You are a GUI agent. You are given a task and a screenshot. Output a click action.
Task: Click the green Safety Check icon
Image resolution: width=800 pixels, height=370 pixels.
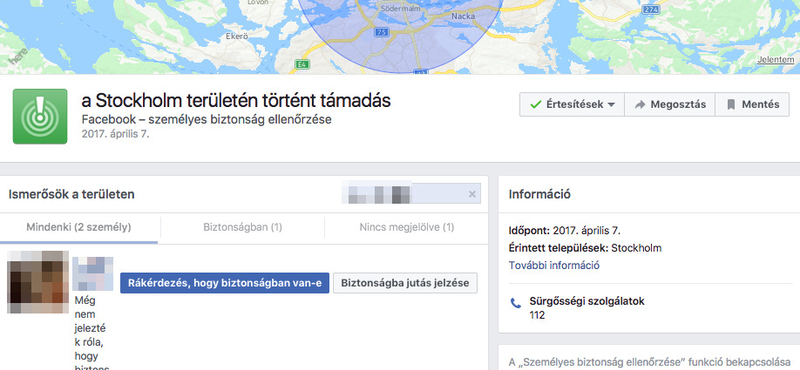(x=40, y=116)
